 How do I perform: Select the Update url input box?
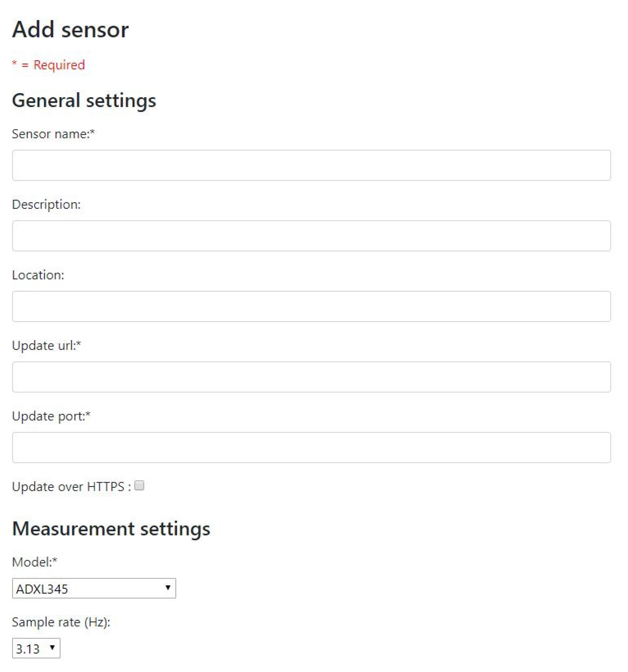pos(311,377)
